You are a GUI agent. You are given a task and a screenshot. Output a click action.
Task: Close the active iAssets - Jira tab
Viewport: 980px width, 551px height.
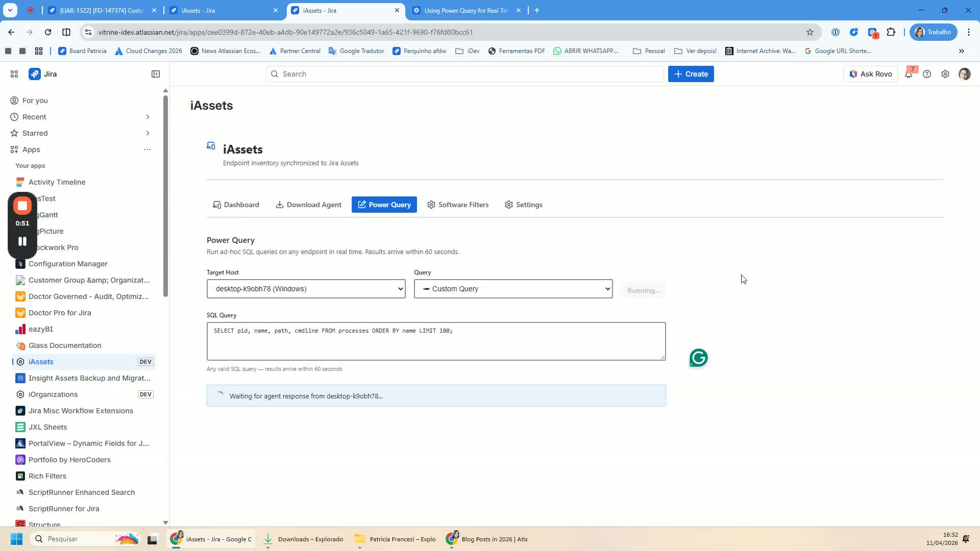pos(397,10)
